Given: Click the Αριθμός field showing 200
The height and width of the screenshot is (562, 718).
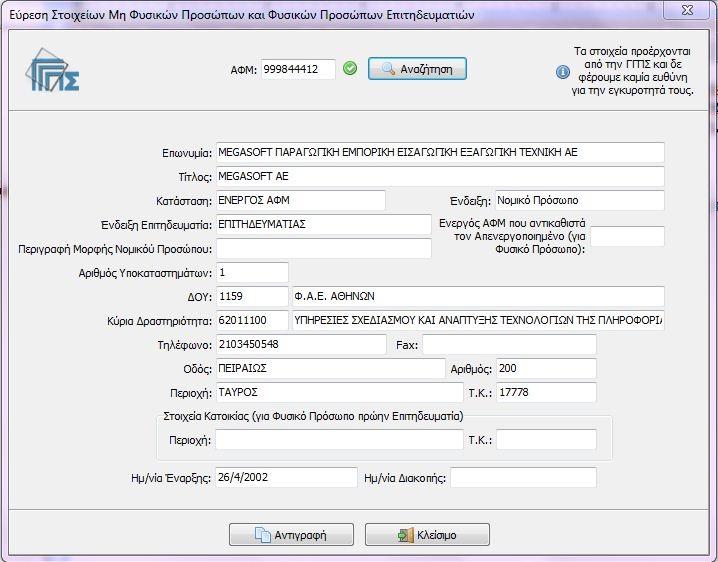Looking at the screenshot, I should (x=546, y=368).
